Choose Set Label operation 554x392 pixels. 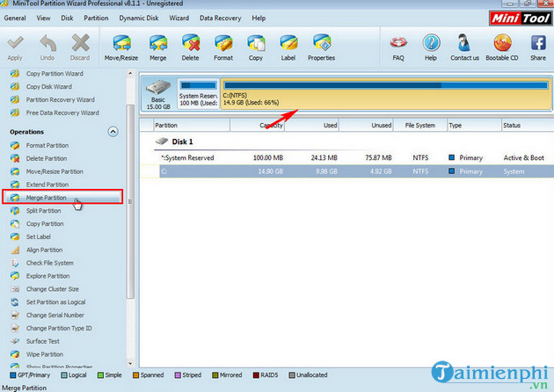(x=38, y=237)
